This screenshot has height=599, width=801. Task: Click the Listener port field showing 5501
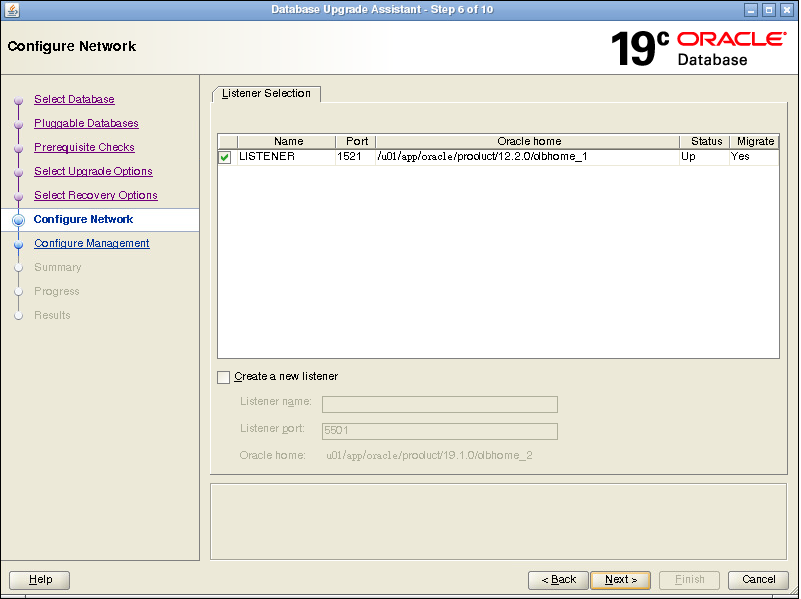(440, 430)
